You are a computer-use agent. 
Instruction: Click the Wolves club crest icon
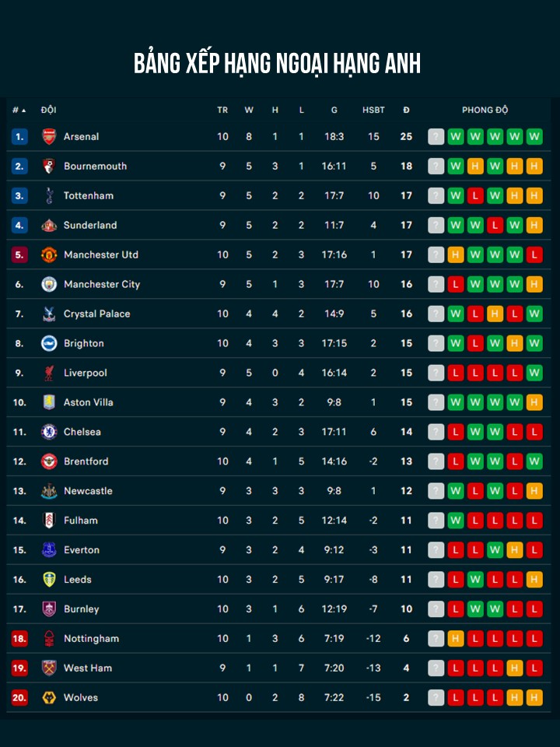coord(49,698)
